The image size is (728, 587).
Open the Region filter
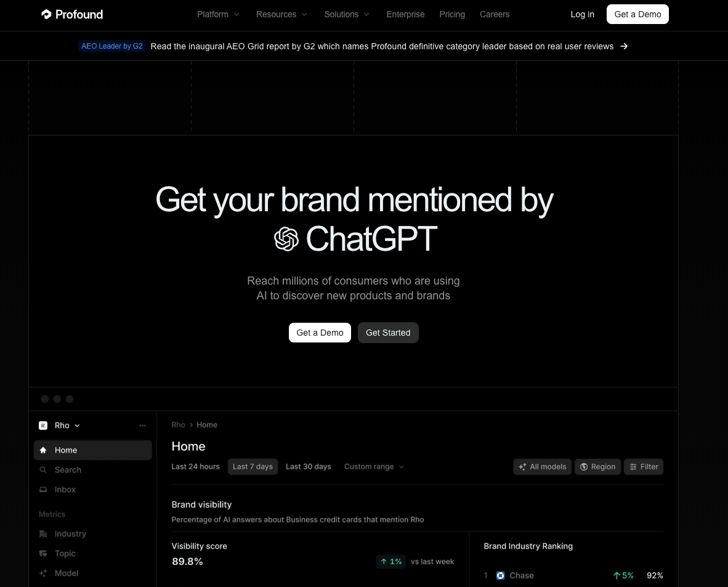597,467
